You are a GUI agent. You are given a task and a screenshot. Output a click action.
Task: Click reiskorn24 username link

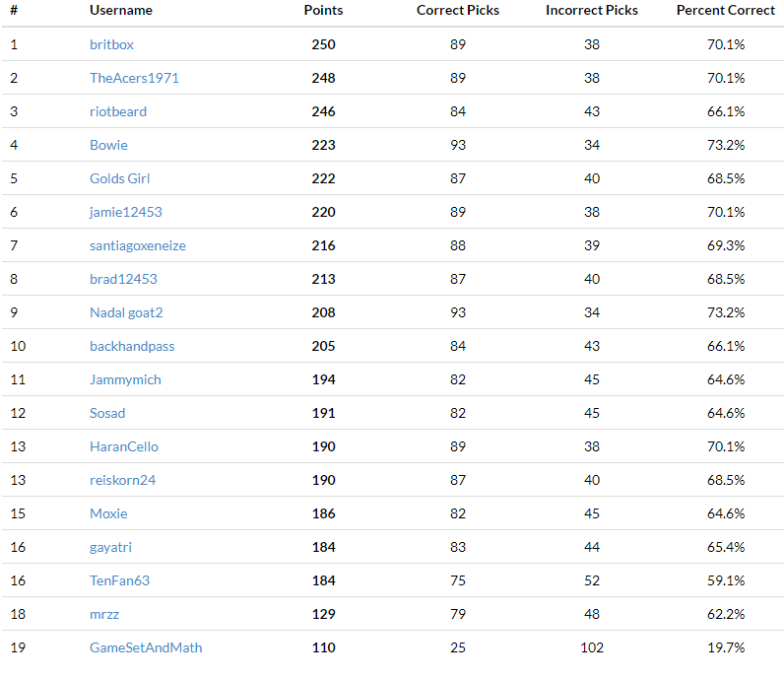[x=122, y=480]
